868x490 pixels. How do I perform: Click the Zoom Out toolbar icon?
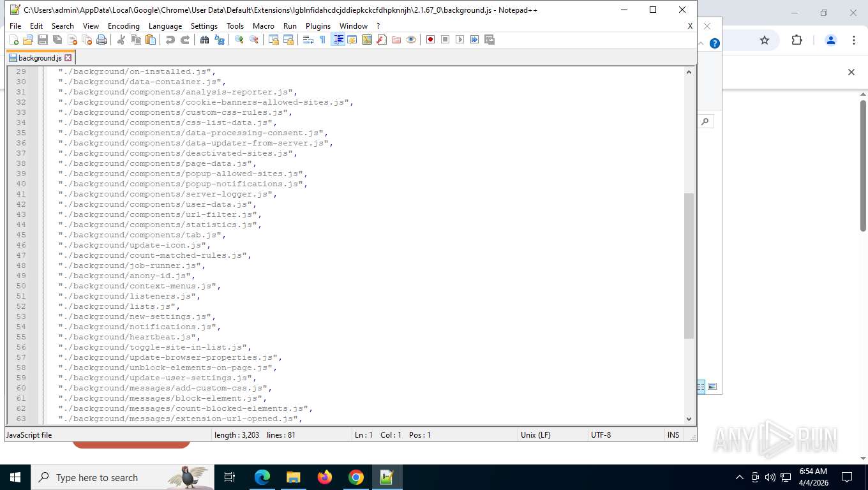253,40
